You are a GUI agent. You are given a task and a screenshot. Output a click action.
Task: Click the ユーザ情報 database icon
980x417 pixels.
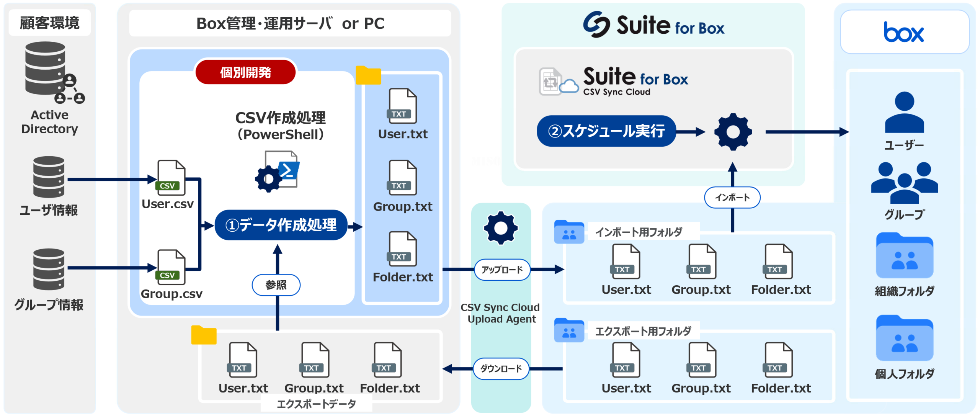click(x=49, y=177)
